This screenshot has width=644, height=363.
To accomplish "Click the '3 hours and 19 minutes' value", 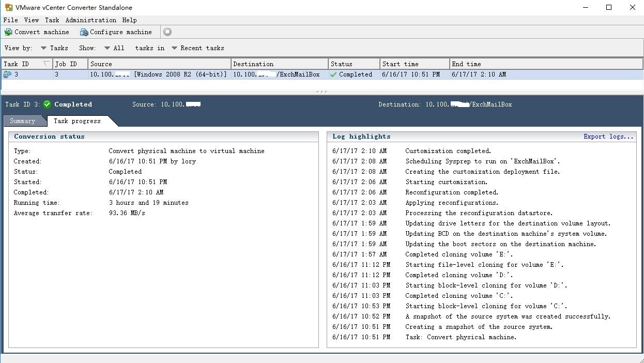I will point(148,203).
